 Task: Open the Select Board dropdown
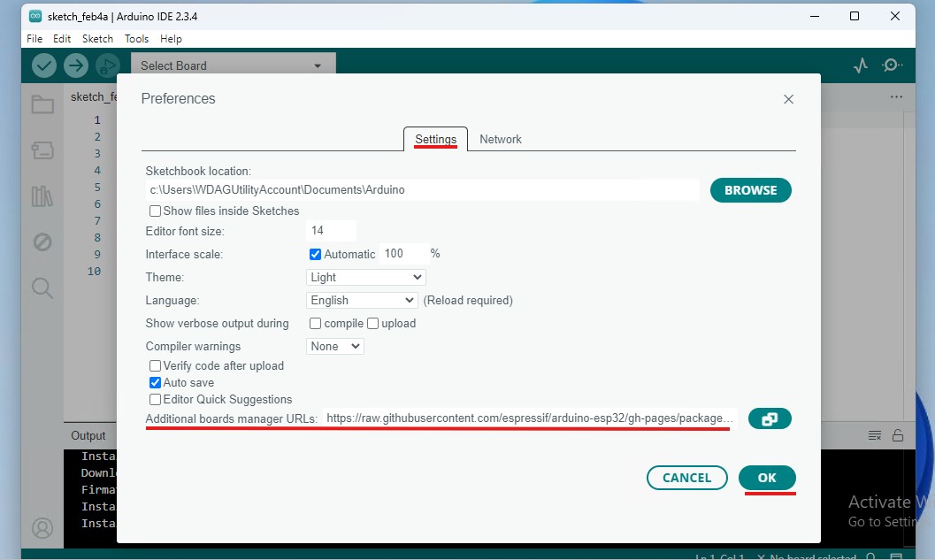233,65
